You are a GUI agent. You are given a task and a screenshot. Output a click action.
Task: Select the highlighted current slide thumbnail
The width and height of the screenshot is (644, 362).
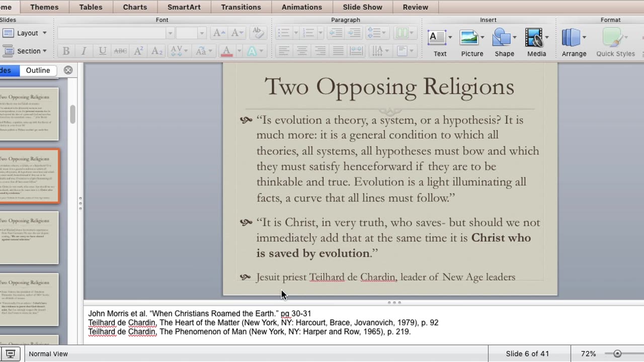pyautogui.click(x=29, y=176)
